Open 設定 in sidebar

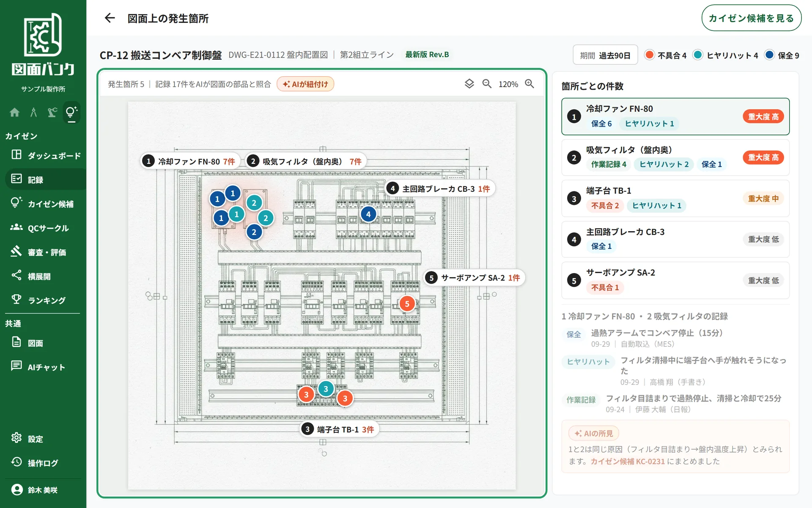45,439
